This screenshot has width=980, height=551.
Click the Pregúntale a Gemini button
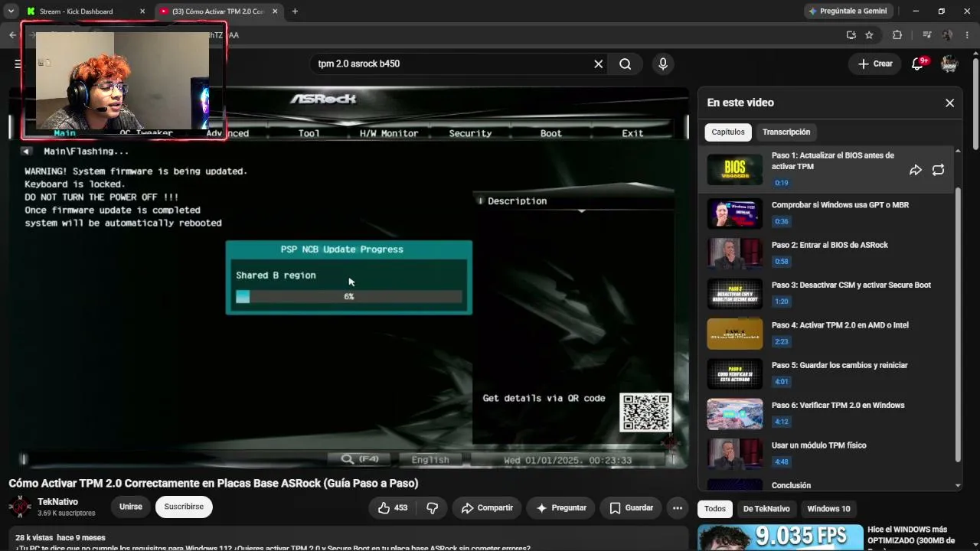click(x=848, y=11)
